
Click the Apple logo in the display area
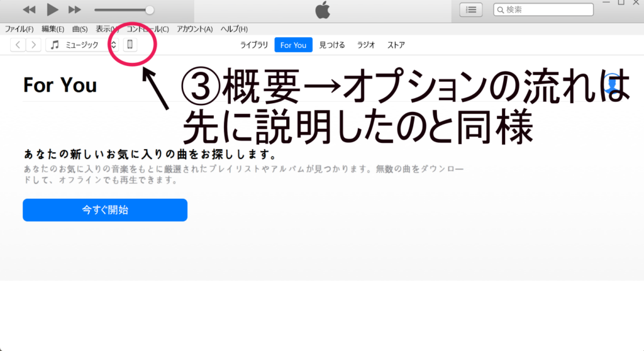pyautogui.click(x=323, y=10)
